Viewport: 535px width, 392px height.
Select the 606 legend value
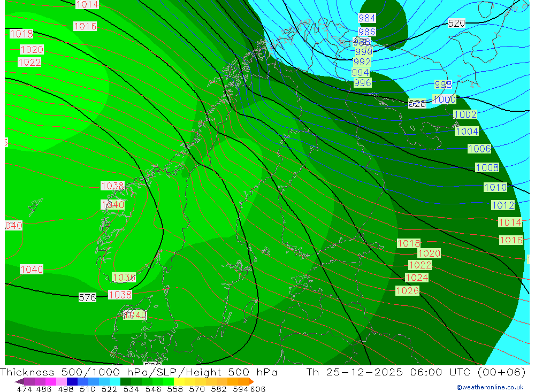pyautogui.click(x=257, y=389)
